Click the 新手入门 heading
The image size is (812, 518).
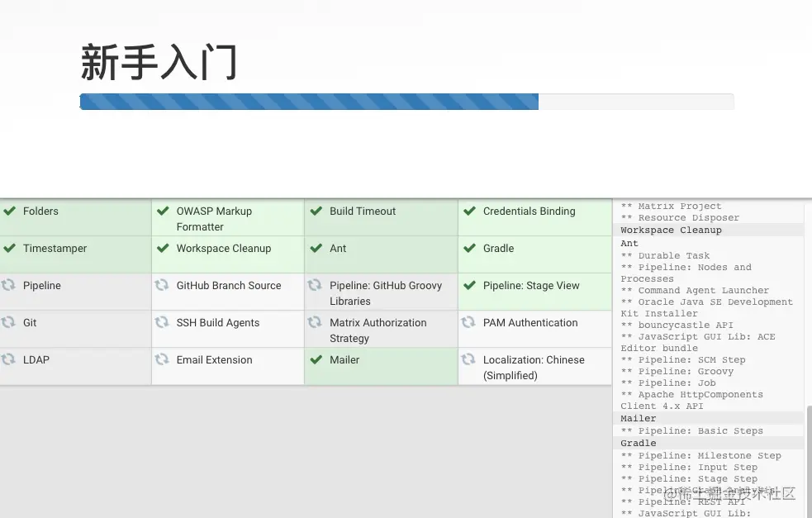coord(159,63)
